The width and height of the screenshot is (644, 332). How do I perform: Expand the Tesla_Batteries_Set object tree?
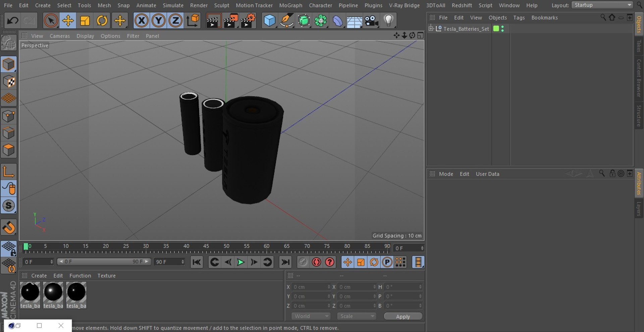point(431,28)
